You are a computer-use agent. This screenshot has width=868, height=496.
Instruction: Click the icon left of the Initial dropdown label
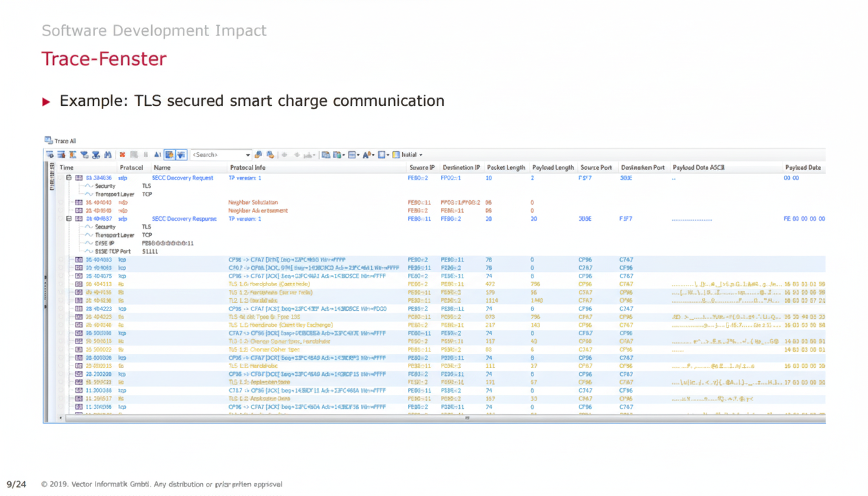pos(396,155)
